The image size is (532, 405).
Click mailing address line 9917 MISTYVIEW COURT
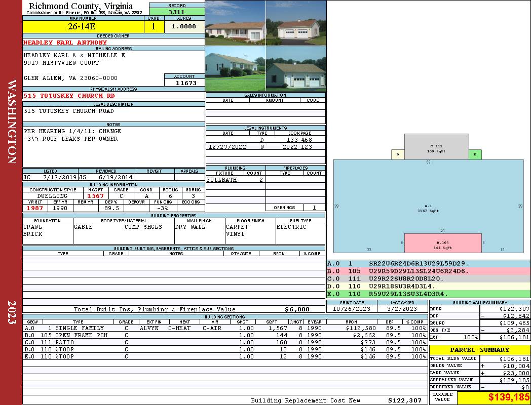pos(61,63)
